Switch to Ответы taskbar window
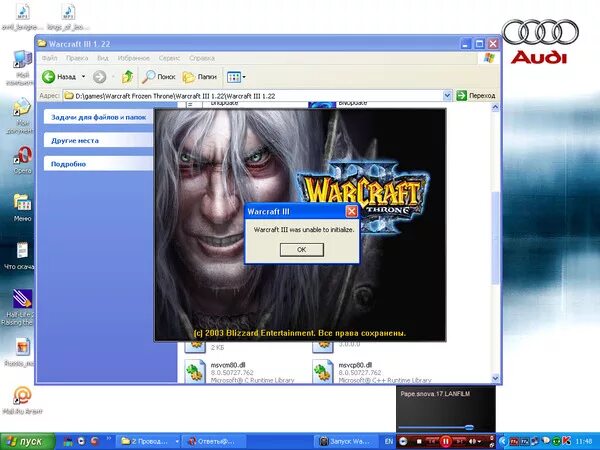The width and height of the screenshot is (600, 450). tap(214, 442)
